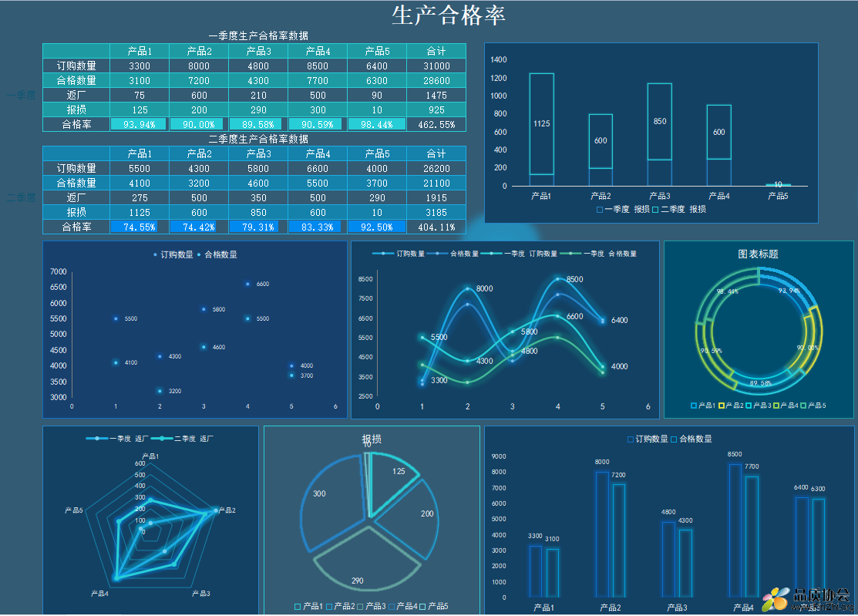
Task: Click the "二季度" side label beside the second table
Action: click(22, 197)
